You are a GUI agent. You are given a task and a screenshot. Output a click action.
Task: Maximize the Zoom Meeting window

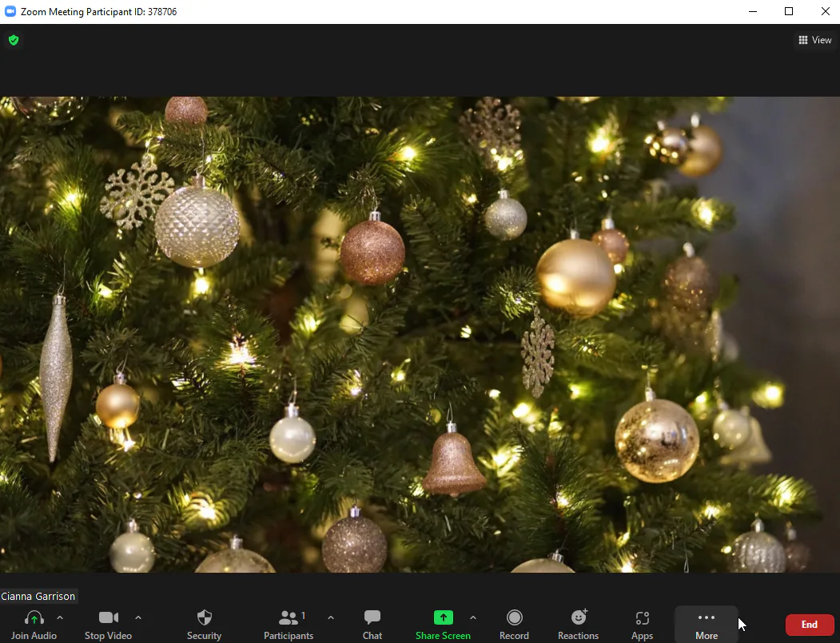point(789,11)
